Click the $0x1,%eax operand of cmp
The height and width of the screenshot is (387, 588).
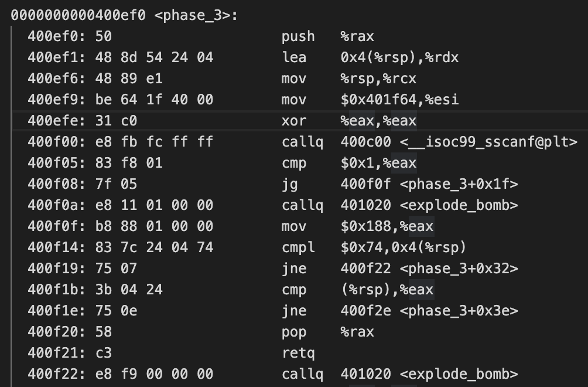tap(378, 163)
